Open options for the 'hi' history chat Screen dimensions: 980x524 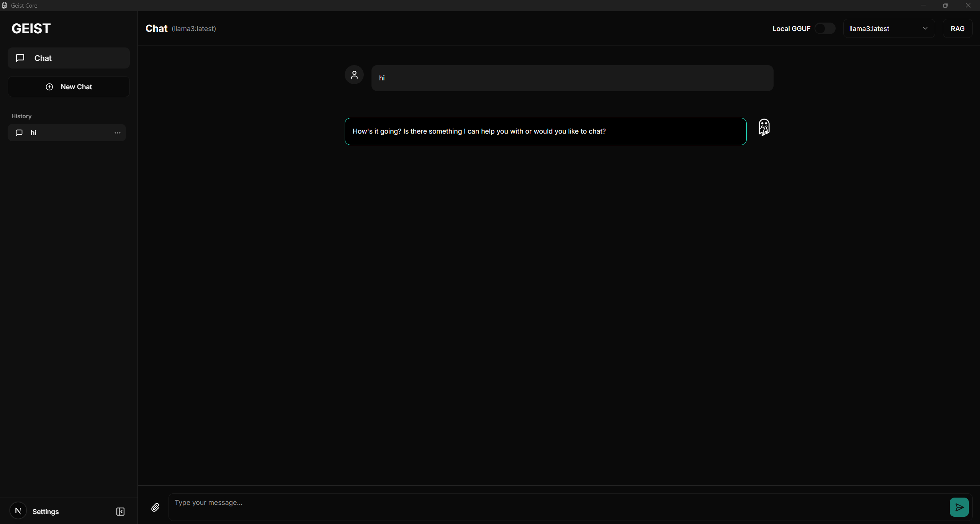click(x=117, y=133)
